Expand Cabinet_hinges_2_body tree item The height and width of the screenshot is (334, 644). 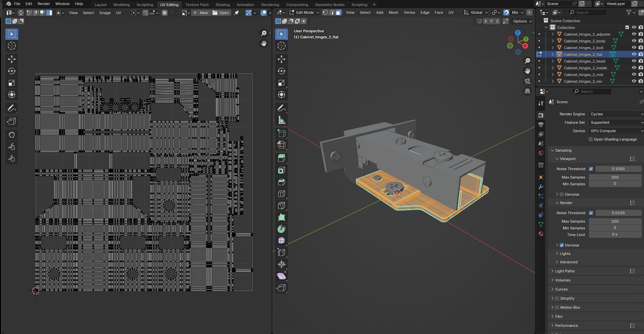coord(553,41)
